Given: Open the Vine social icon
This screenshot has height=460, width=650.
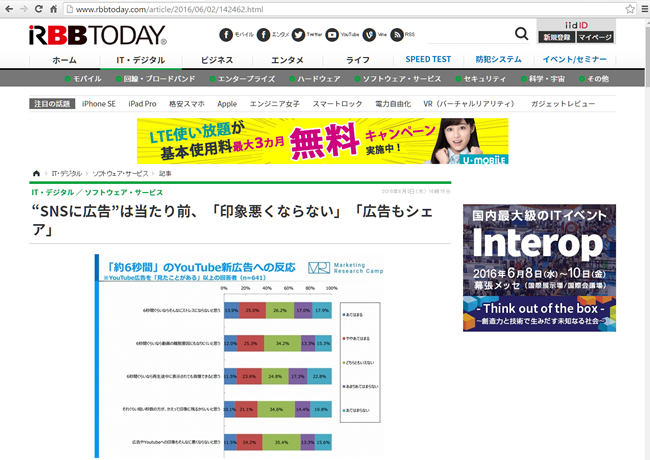Looking at the screenshot, I should 368,34.
